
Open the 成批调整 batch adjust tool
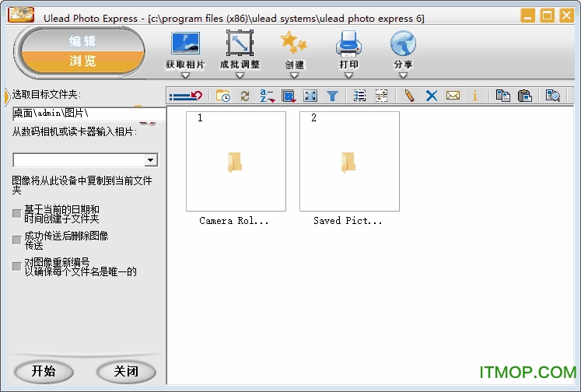coord(240,44)
